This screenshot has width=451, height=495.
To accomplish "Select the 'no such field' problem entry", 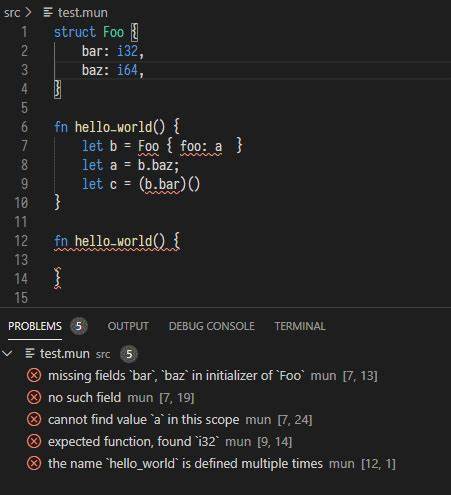I will [x=84, y=397].
